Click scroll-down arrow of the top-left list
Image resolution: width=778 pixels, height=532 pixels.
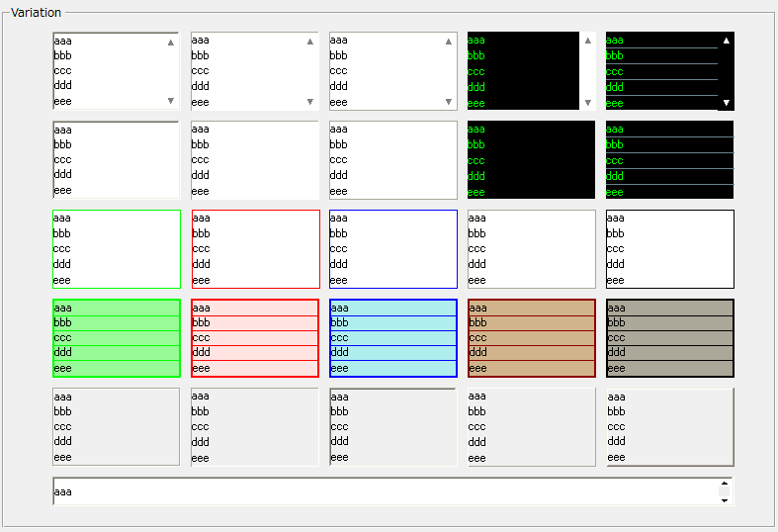(x=171, y=101)
